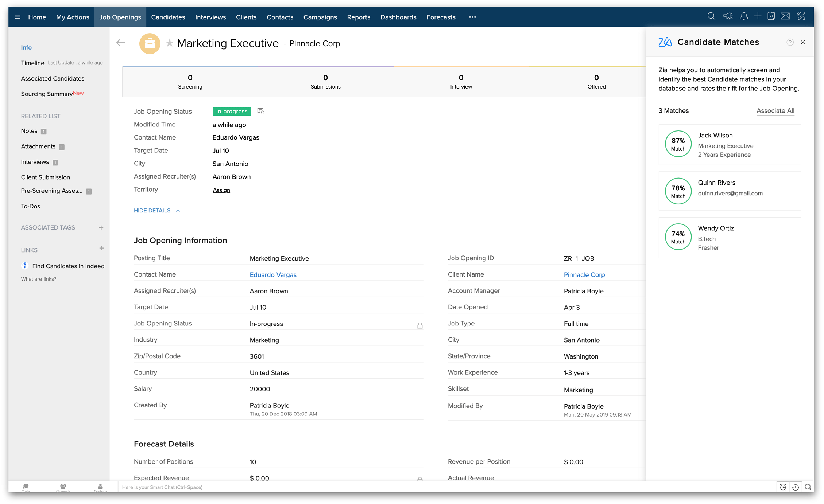Image resolution: width=824 pixels, height=504 pixels.
Task: Click the alarm reminder icon bottom right
Action: [783, 487]
